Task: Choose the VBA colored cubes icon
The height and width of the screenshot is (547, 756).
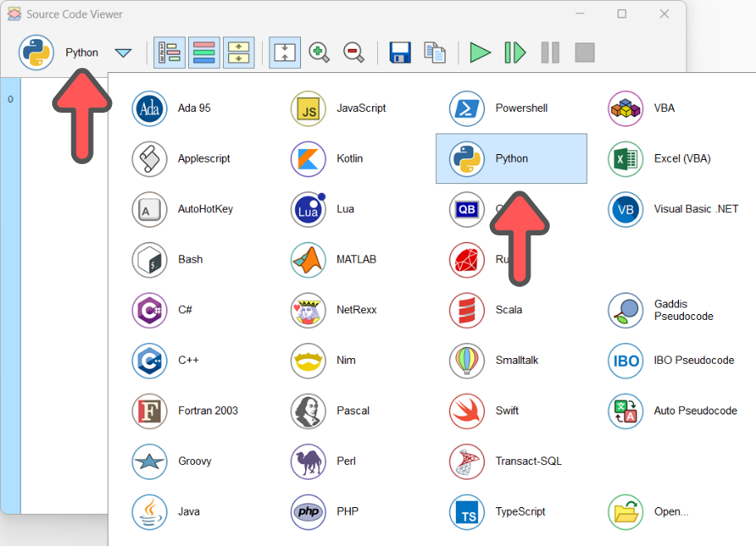Action: tap(625, 109)
